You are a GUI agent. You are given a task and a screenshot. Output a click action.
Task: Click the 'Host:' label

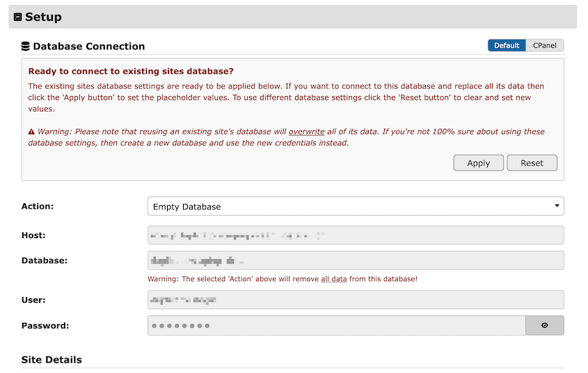point(33,235)
